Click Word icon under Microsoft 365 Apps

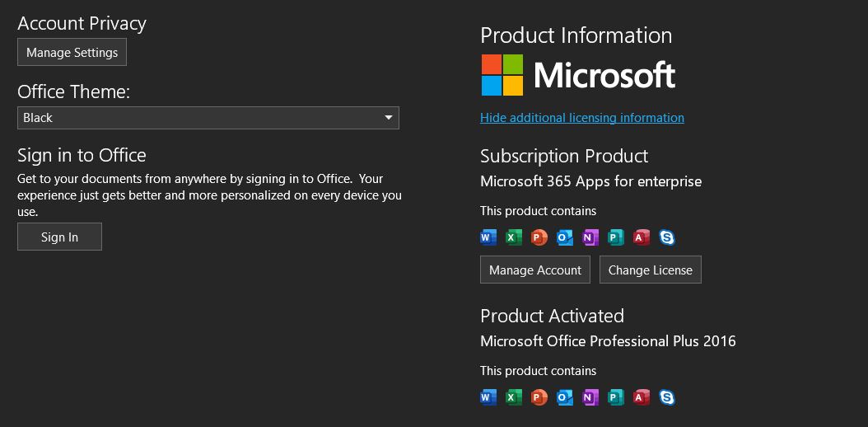click(488, 237)
